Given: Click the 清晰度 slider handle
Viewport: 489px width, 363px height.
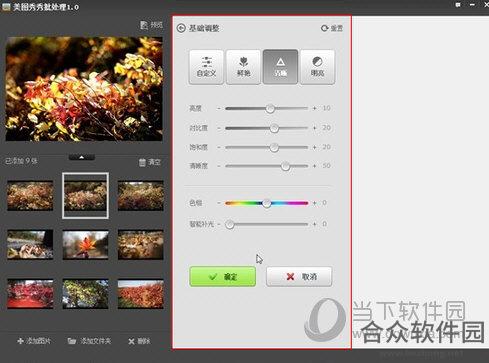Looking at the screenshot, I should click(285, 166).
